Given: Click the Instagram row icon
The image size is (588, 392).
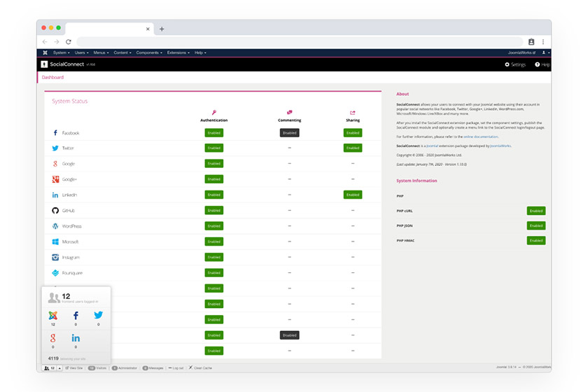Looking at the screenshot, I should pos(55,258).
